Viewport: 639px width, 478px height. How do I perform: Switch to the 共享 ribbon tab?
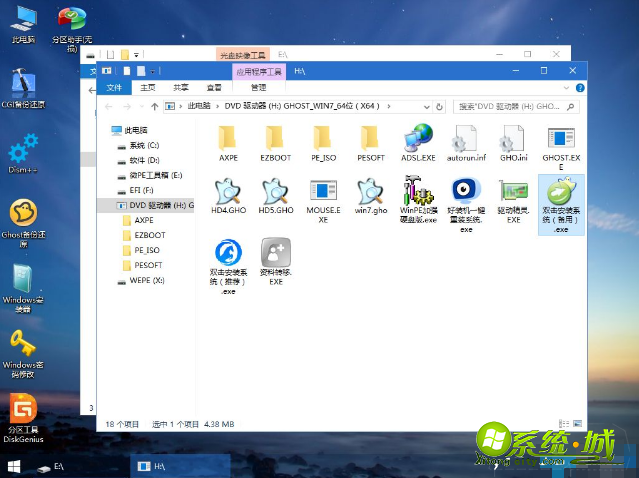pyautogui.click(x=181, y=88)
